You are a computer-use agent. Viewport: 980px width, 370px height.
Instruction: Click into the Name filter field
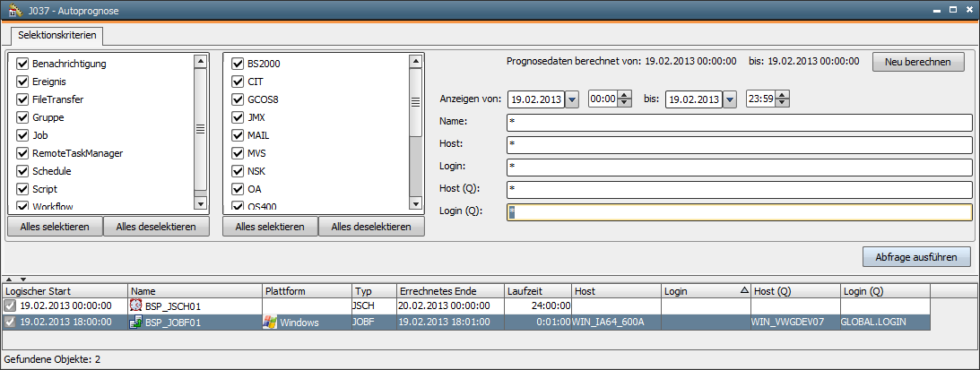click(739, 123)
